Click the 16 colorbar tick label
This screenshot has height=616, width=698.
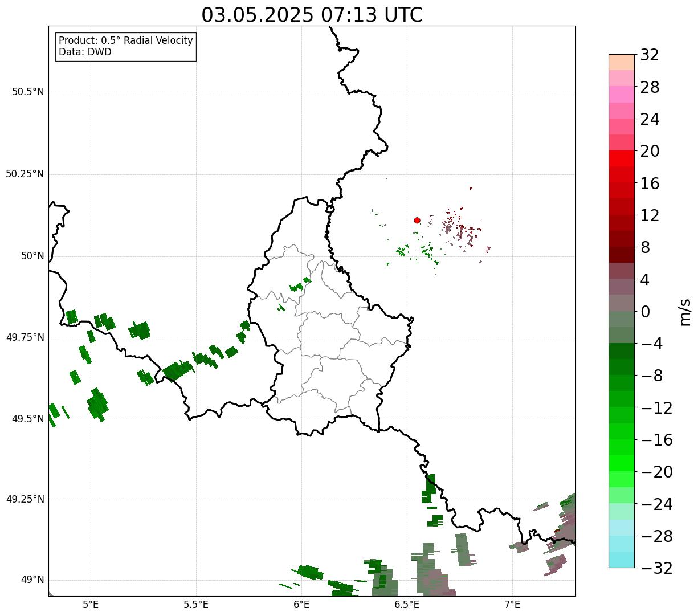(x=650, y=183)
